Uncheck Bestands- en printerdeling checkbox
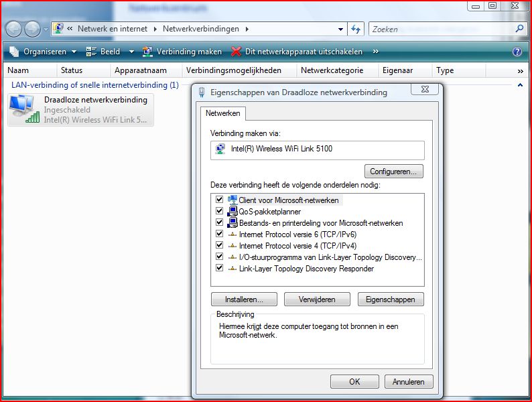The height and width of the screenshot is (402, 532). [220, 222]
